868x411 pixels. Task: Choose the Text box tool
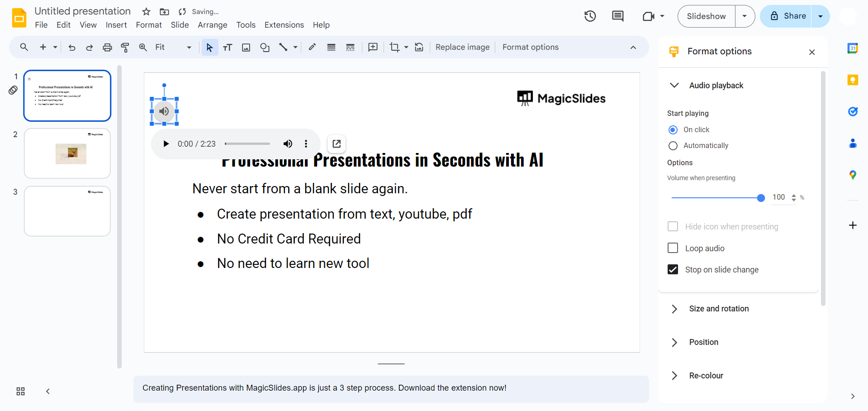(228, 47)
